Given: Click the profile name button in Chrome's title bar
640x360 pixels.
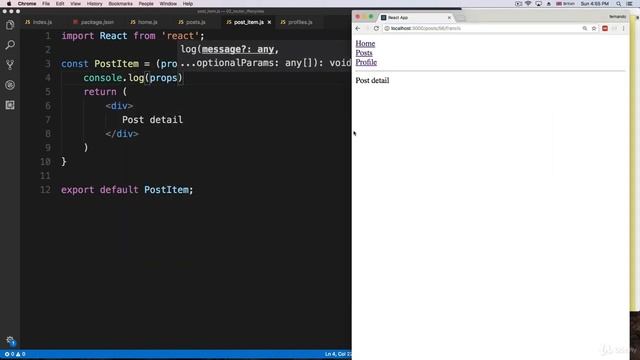Looking at the screenshot, I should click(617, 17).
